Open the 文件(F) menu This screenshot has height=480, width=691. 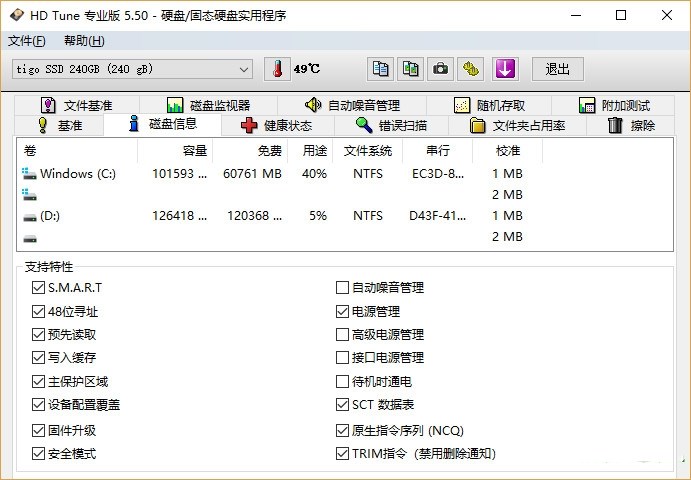point(26,41)
